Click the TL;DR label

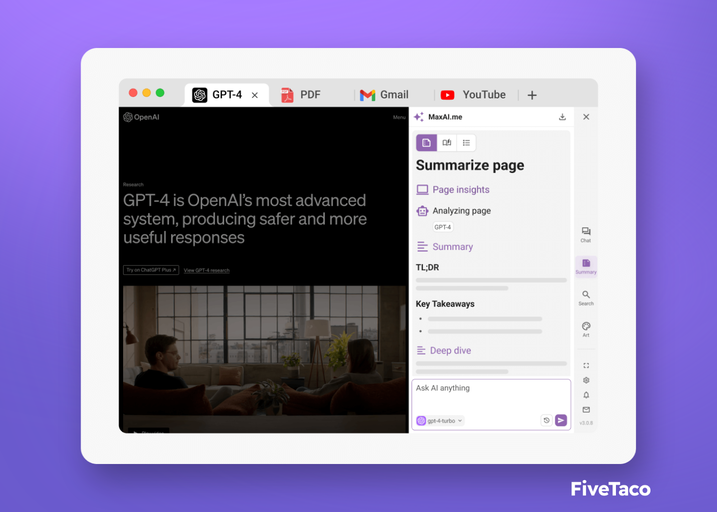click(x=427, y=267)
